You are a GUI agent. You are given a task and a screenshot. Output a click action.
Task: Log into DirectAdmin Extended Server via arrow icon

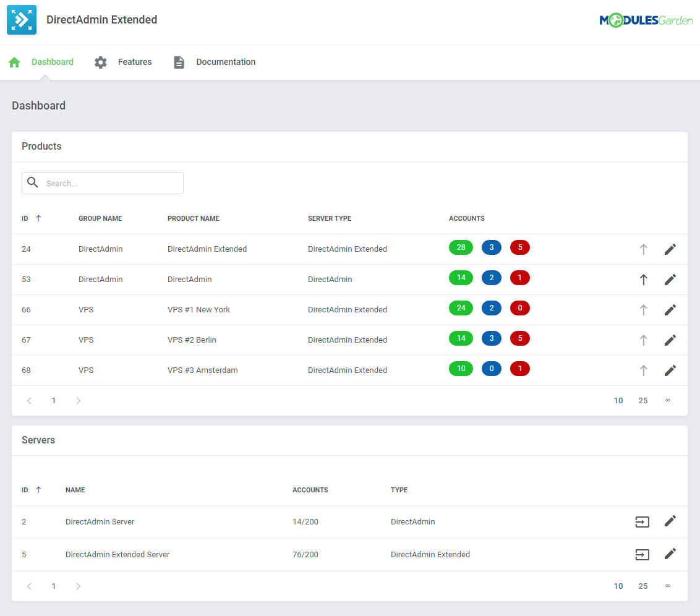point(642,554)
